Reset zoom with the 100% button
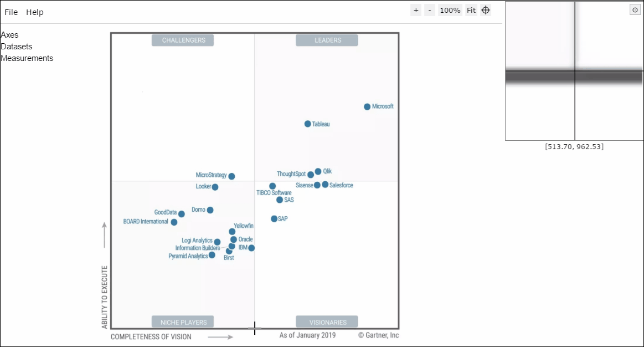This screenshot has width=644, height=347. 450,11
